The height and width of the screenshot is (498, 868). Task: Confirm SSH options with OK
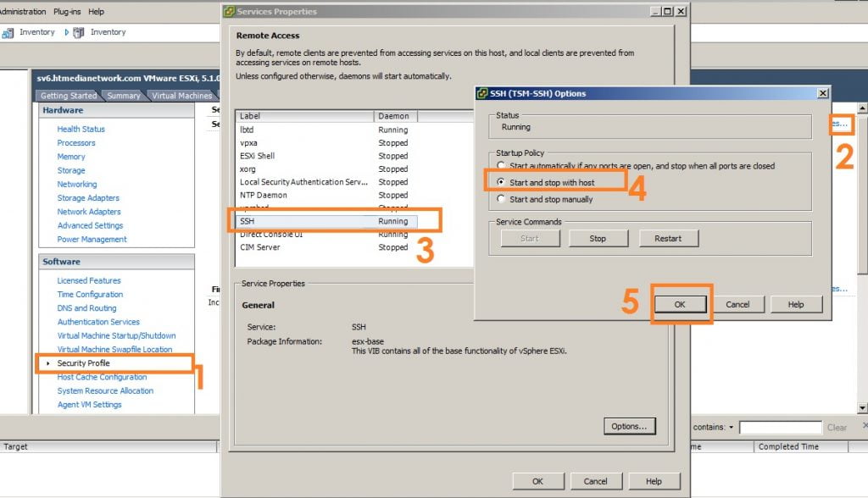coord(681,304)
